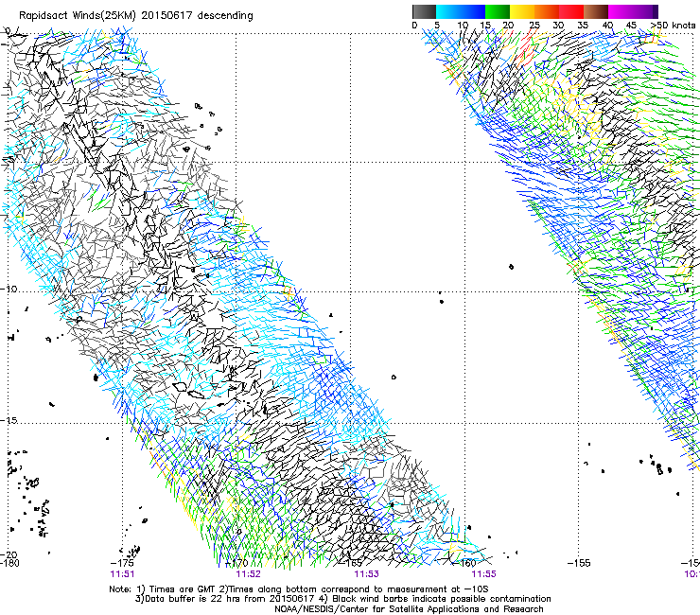This screenshot has width=700, height=615.
Task: Click the '45' label under the color bar
Action: (x=631, y=25)
